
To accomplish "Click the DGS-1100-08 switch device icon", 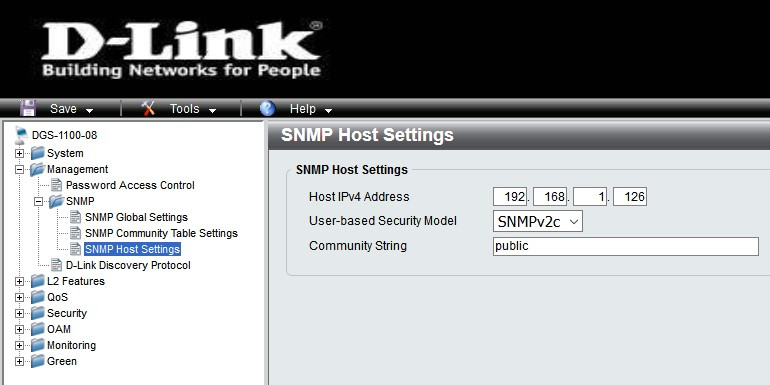I will point(22,135).
